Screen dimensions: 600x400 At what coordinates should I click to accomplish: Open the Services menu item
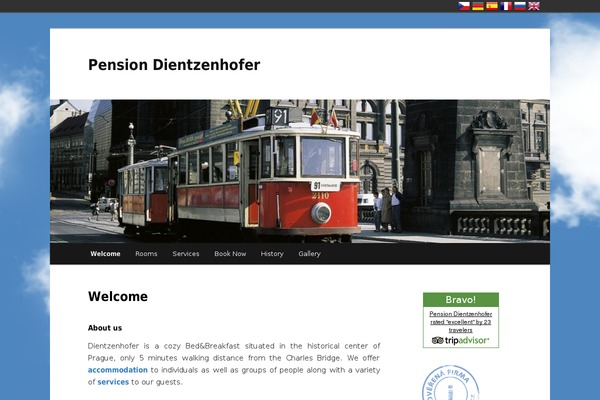point(186,254)
